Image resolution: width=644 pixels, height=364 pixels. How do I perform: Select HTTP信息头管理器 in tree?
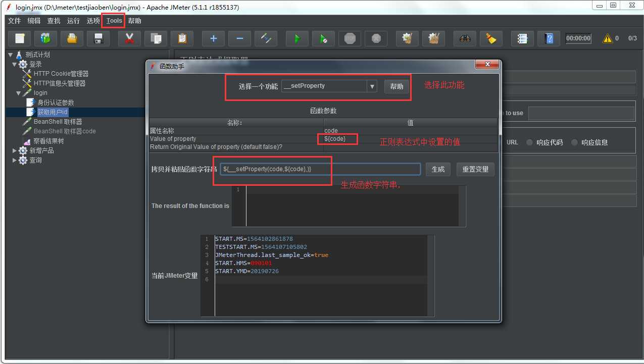60,83
